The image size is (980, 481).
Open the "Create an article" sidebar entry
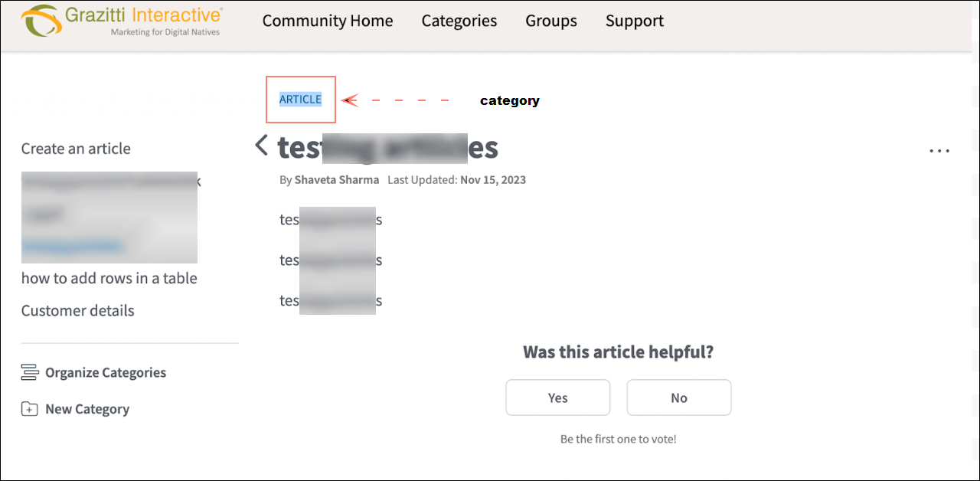(x=76, y=149)
